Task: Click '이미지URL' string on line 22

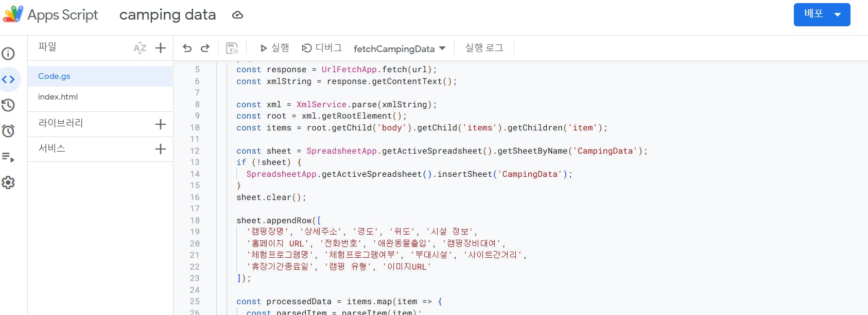Action: (x=407, y=267)
